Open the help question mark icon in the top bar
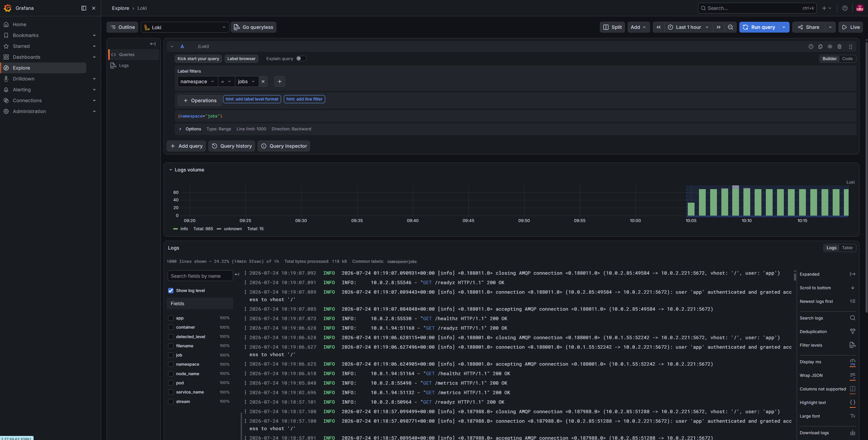The height and width of the screenshot is (440, 868). 845,8
